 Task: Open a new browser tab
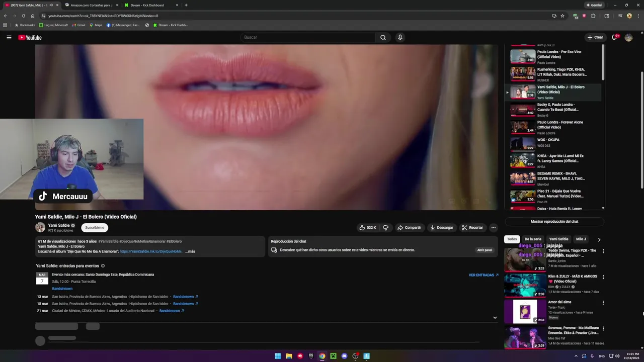[186, 5]
